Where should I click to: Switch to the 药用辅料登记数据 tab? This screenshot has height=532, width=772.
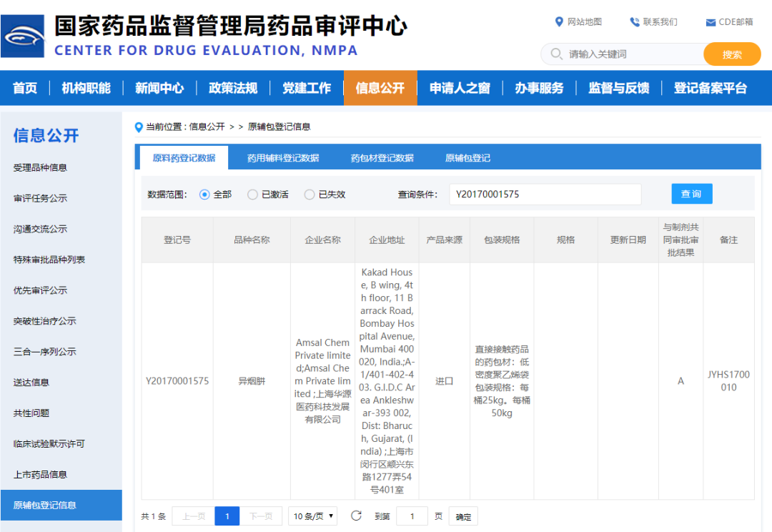click(283, 158)
